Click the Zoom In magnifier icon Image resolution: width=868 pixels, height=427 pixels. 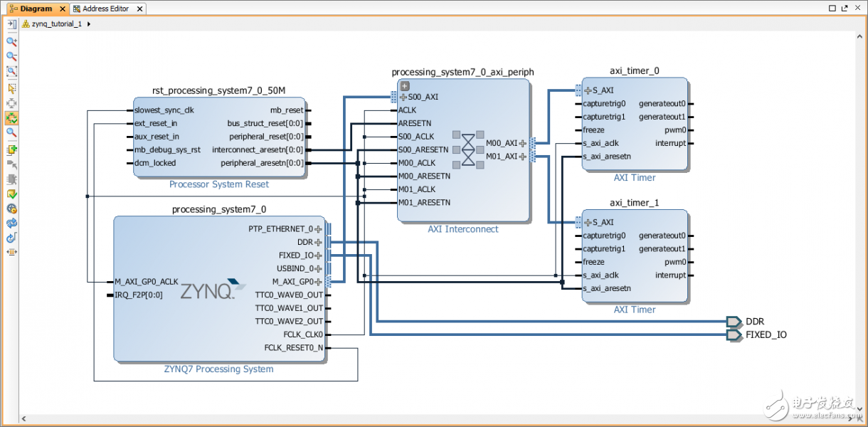click(11, 41)
